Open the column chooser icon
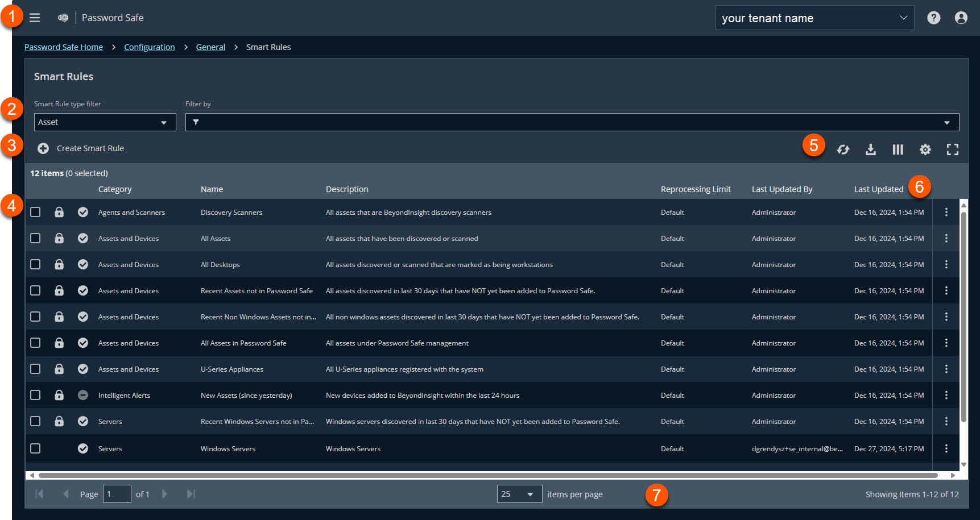This screenshot has width=980, height=520. 898,149
